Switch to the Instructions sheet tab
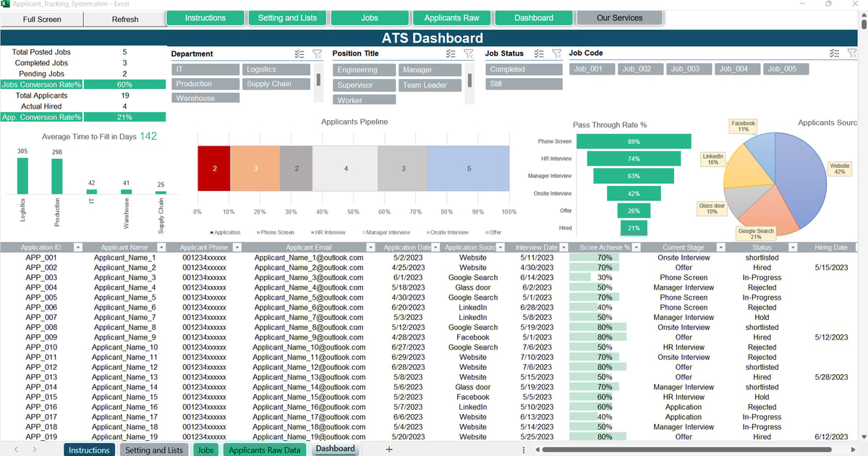 [x=89, y=449]
